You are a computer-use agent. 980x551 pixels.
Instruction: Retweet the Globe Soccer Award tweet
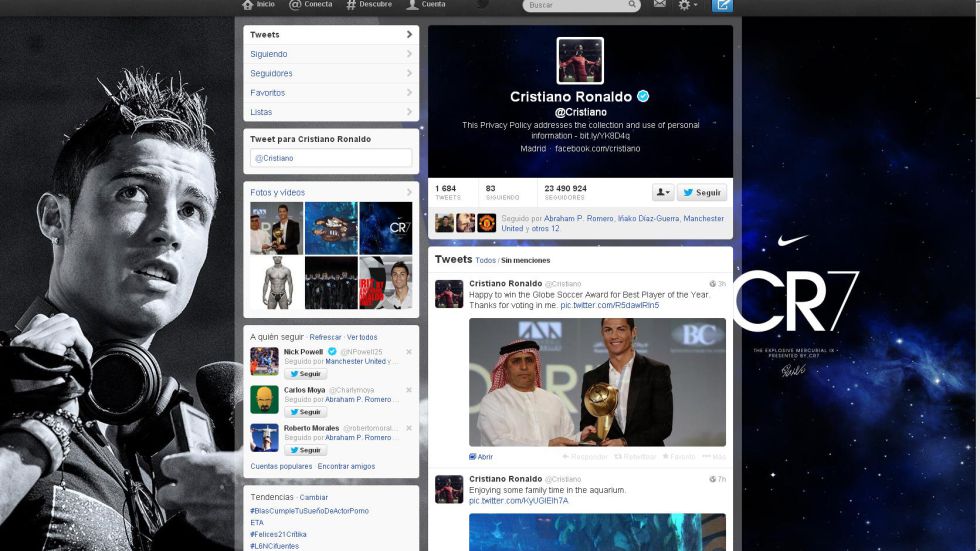(635, 457)
